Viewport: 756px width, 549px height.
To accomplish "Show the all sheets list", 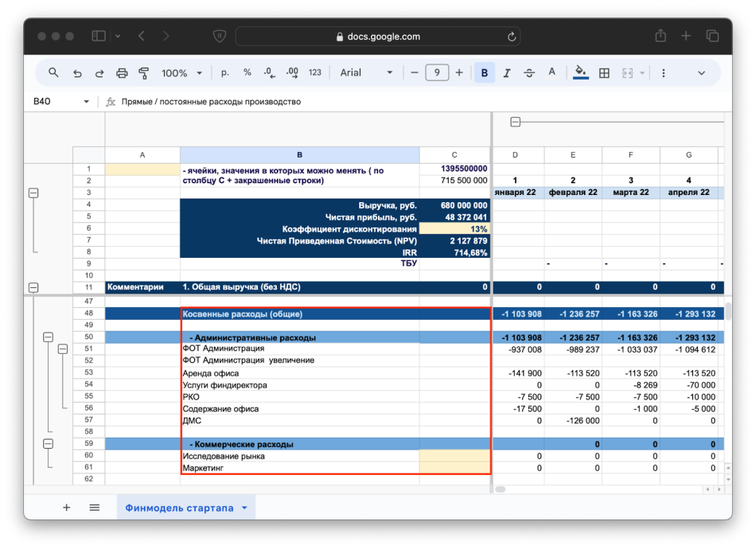I will (94, 508).
